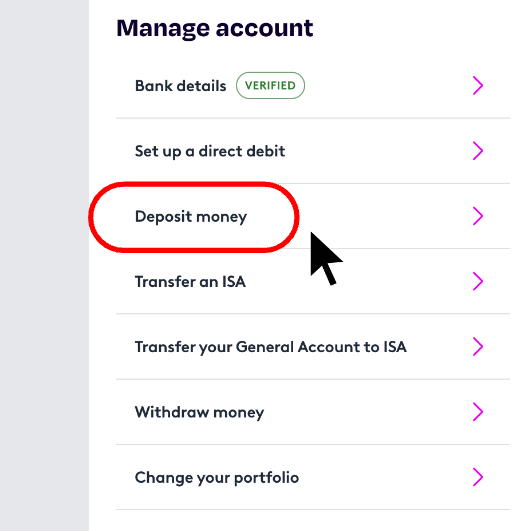
Task: Expand Transfer your General Account to ISA chevron
Action: click(477, 346)
